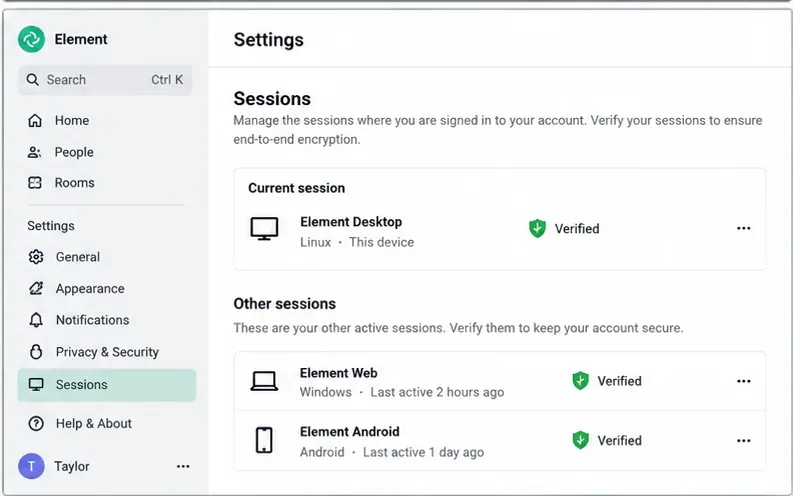
Task: Click the Verified shield for Element Web
Action: [x=580, y=381]
